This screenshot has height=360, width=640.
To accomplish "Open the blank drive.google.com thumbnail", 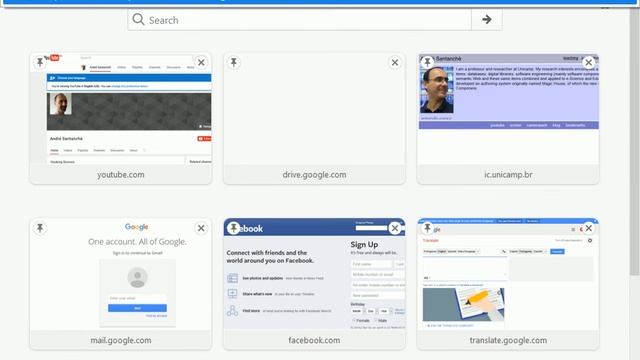I will click(314, 109).
